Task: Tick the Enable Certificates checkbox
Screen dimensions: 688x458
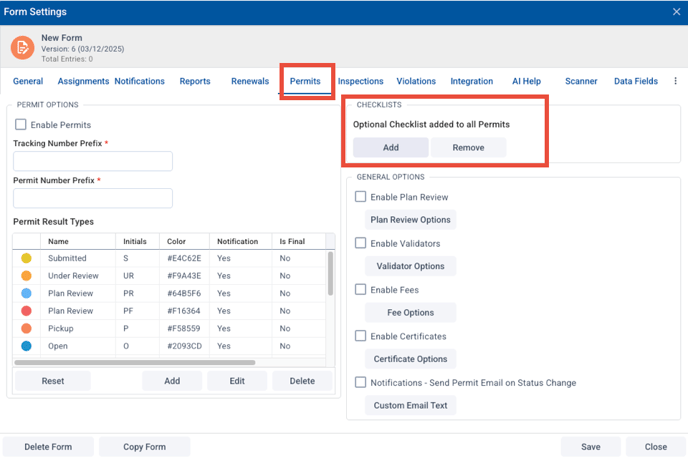Action: click(x=361, y=336)
